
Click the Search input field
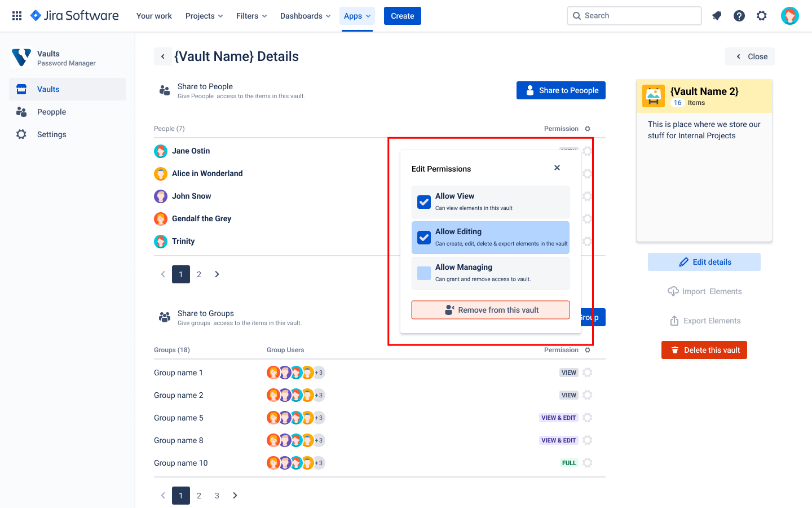[x=634, y=16]
